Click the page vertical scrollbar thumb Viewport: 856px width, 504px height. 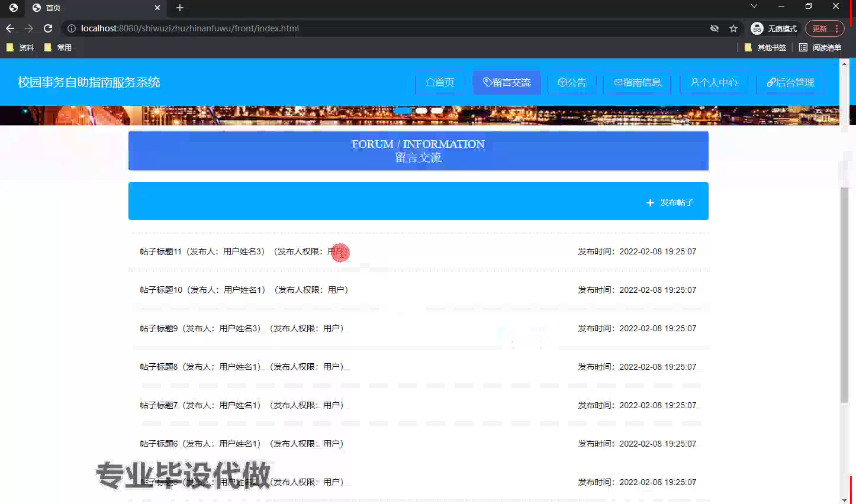[x=845, y=296]
